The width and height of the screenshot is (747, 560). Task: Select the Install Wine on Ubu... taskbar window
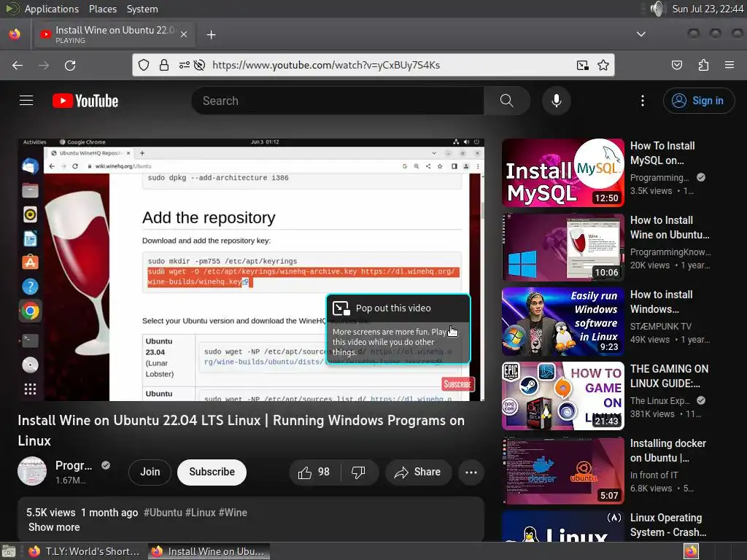(x=209, y=551)
